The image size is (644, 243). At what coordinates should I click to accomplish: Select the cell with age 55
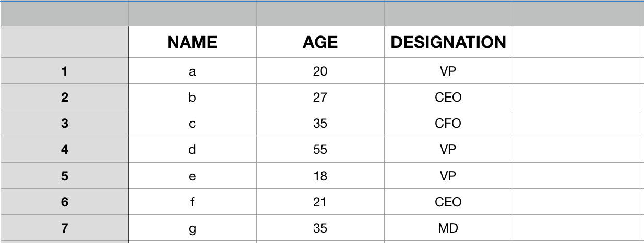pos(320,149)
